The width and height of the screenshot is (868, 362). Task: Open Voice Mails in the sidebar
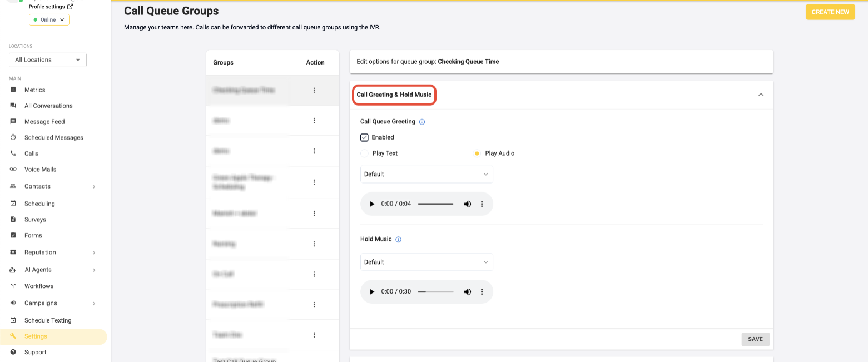click(x=40, y=170)
